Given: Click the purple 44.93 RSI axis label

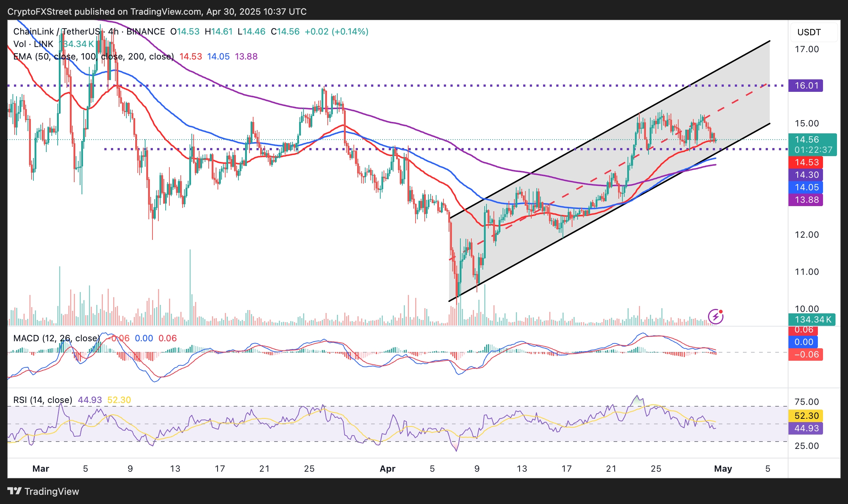Looking at the screenshot, I should coord(806,428).
